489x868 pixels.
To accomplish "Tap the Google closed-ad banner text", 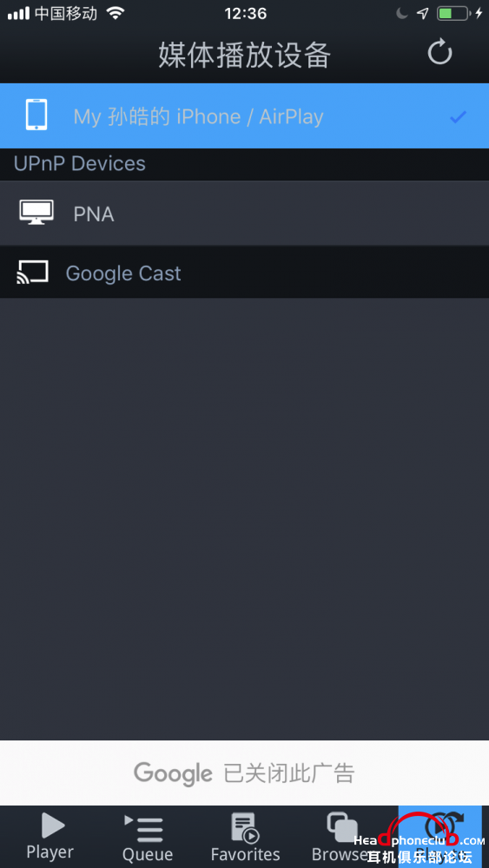I will pyautogui.click(x=244, y=773).
